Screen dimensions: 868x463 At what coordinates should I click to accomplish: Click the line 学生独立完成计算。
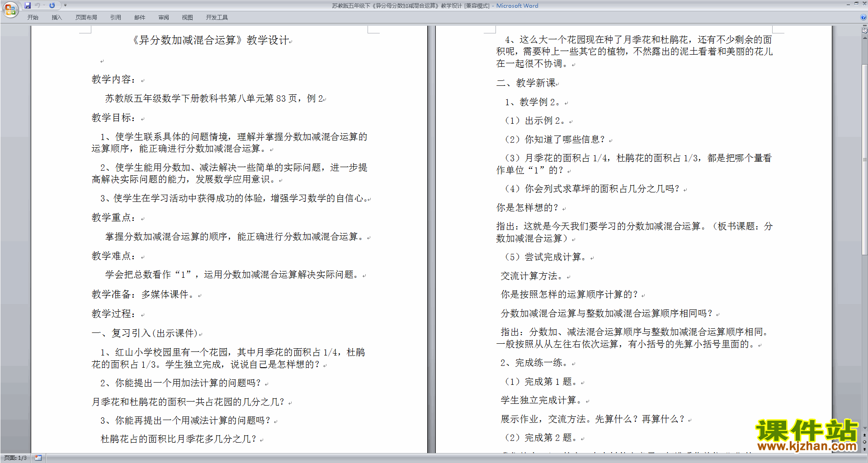click(542, 400)
